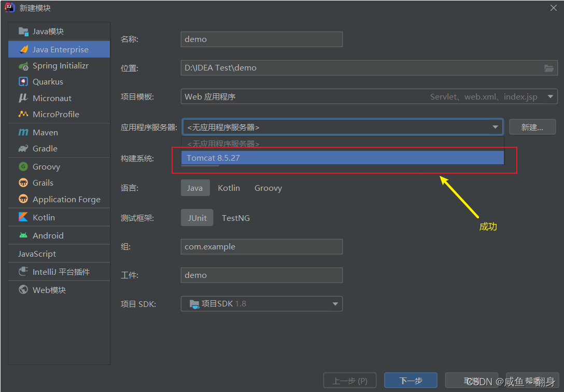Select the Kotlin icon

click(23, 217)
